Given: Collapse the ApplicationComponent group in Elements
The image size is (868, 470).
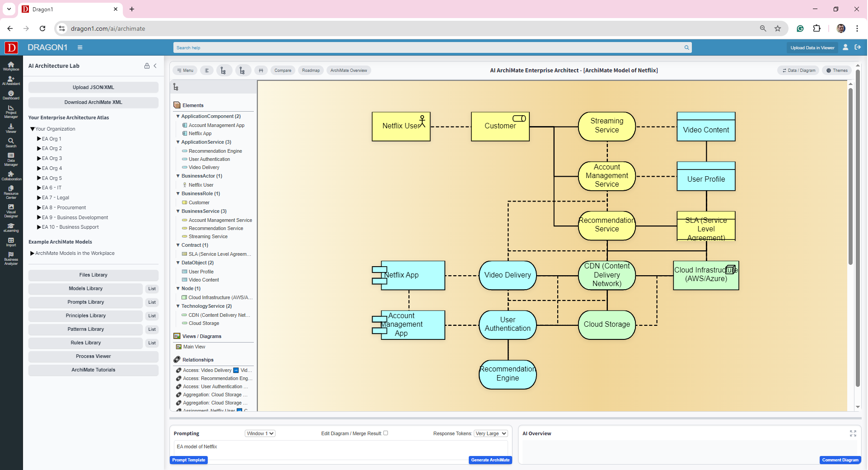Looking at the screenshot, I should pos(178,116).
